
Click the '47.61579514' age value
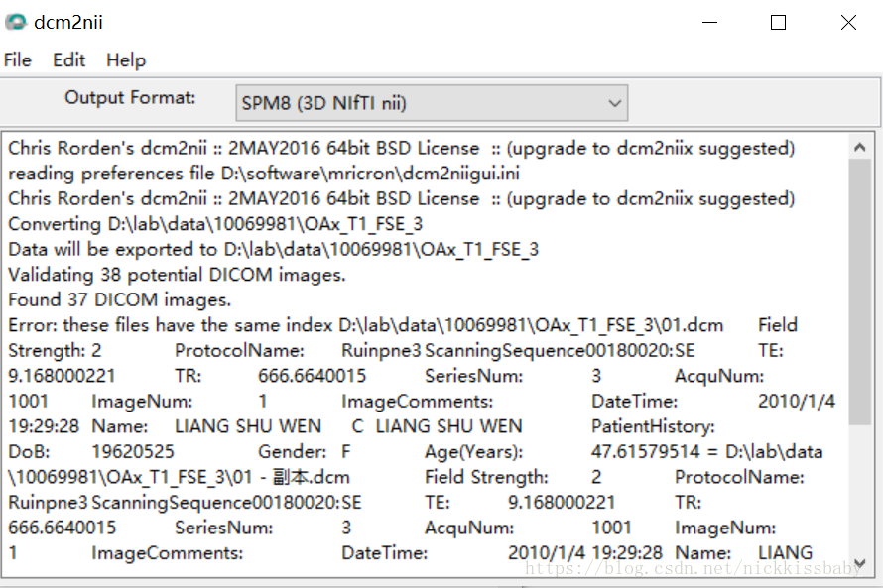645,452
